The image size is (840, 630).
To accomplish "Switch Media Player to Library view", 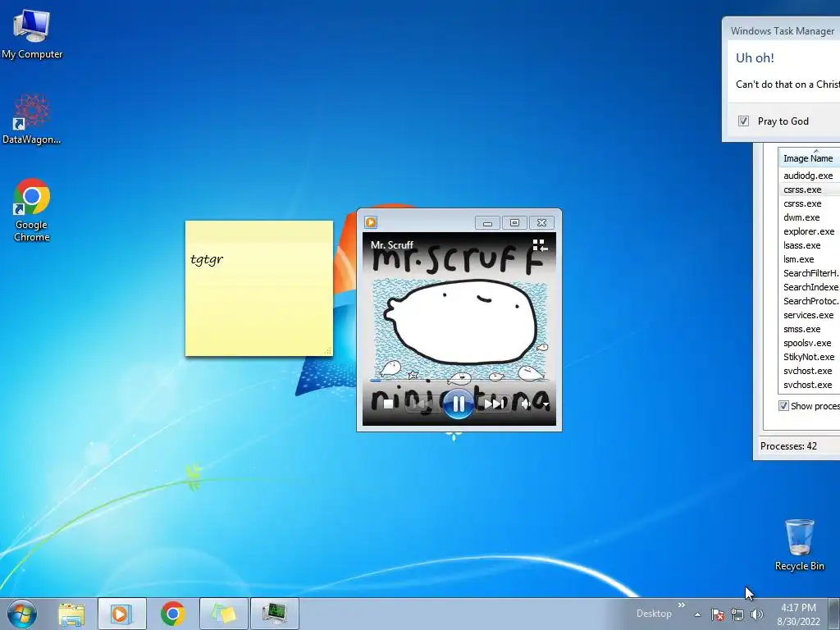I will 540,245.
